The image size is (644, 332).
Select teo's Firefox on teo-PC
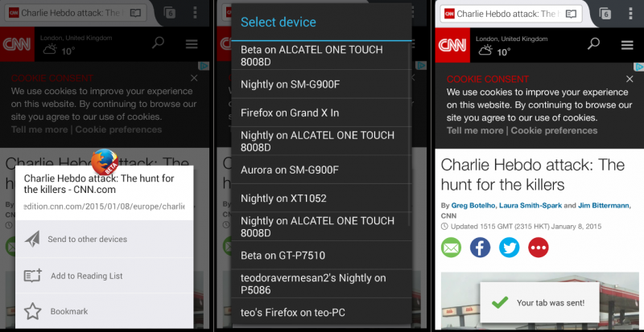point(321,313)
